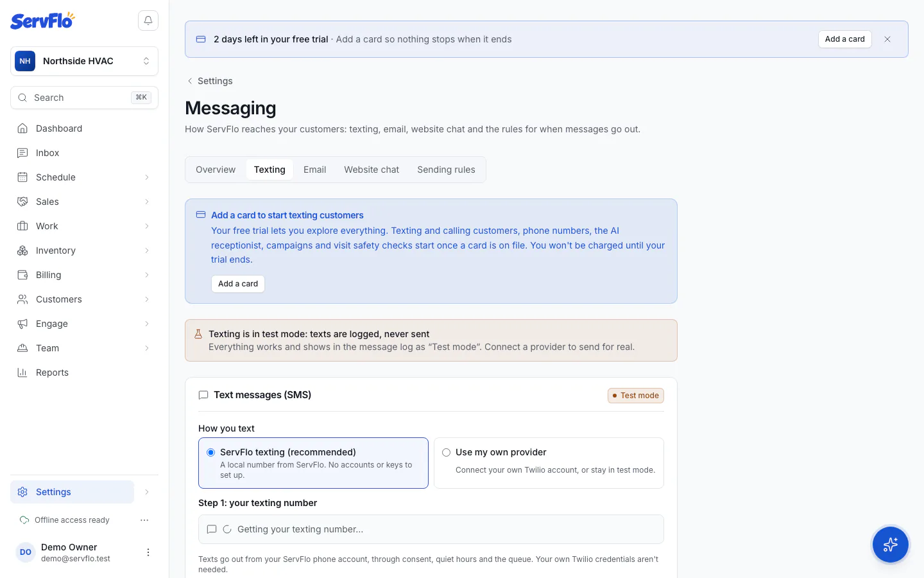Click the ServFlo logo
This screenshot has height=578, width=924.
[42, 21]
